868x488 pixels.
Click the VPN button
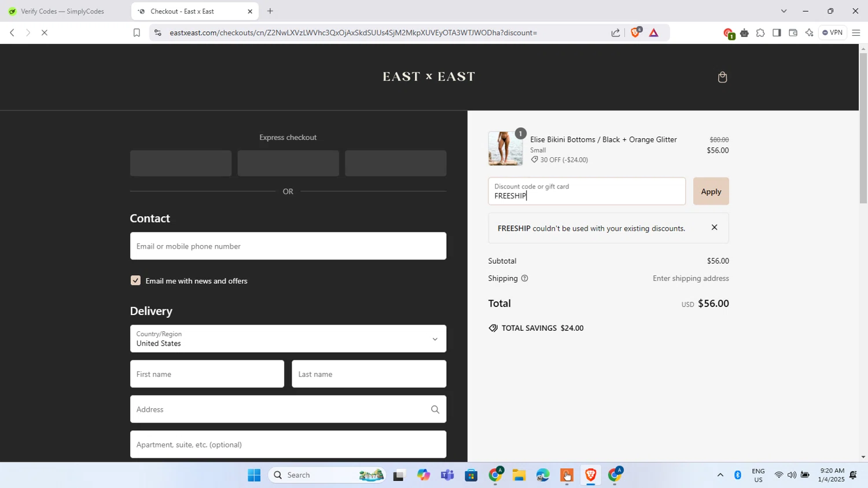[832, 32]
